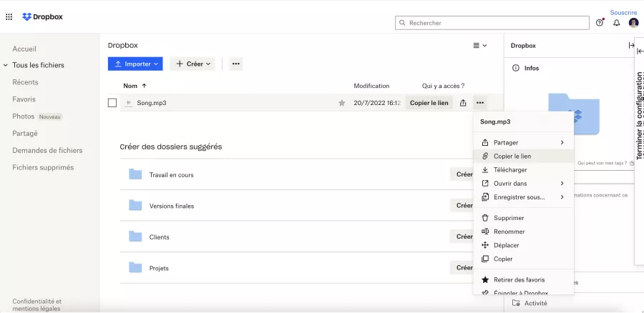Change the list view layout dropdown
This screenshot has height=313, width=644.
pyautogui.click(x=479, y=46)
